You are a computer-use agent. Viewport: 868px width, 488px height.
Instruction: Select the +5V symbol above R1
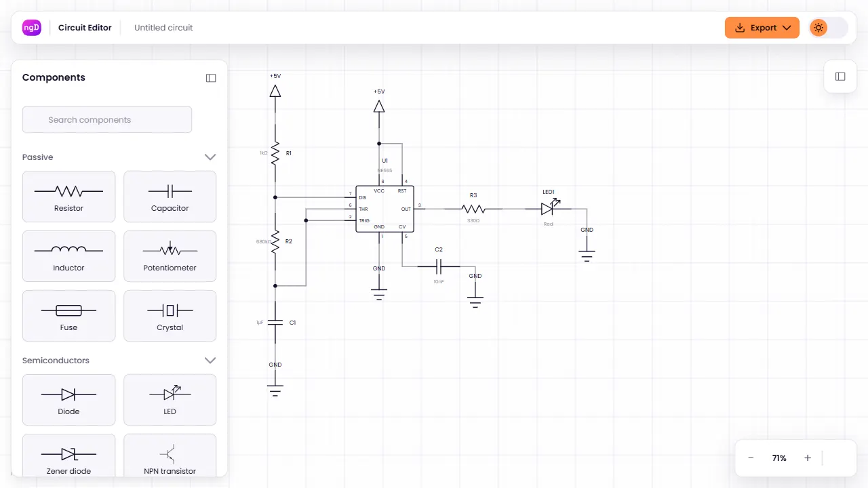(275, 90)
